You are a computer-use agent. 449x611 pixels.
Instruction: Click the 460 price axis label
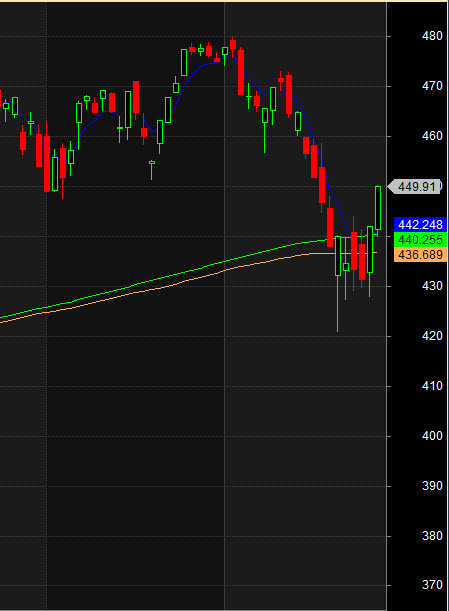pyautogui.click(x=432, y=136)
